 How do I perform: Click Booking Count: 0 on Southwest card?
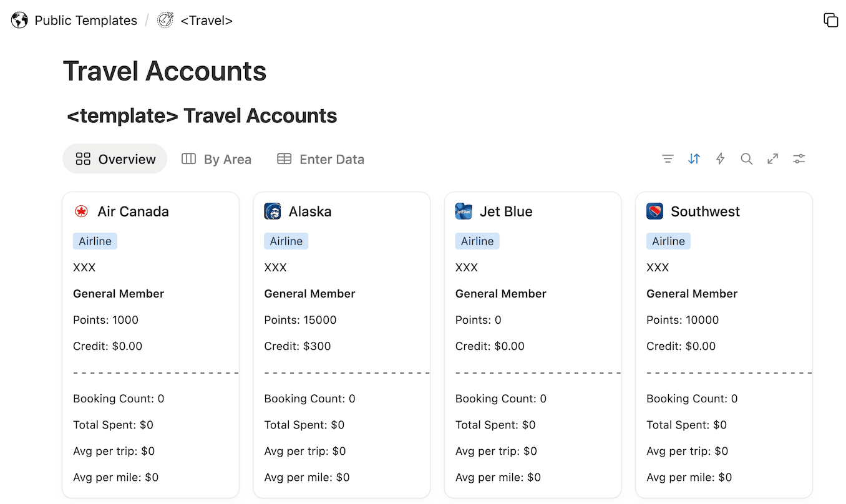pyautogui.click(x=692, y=399)
